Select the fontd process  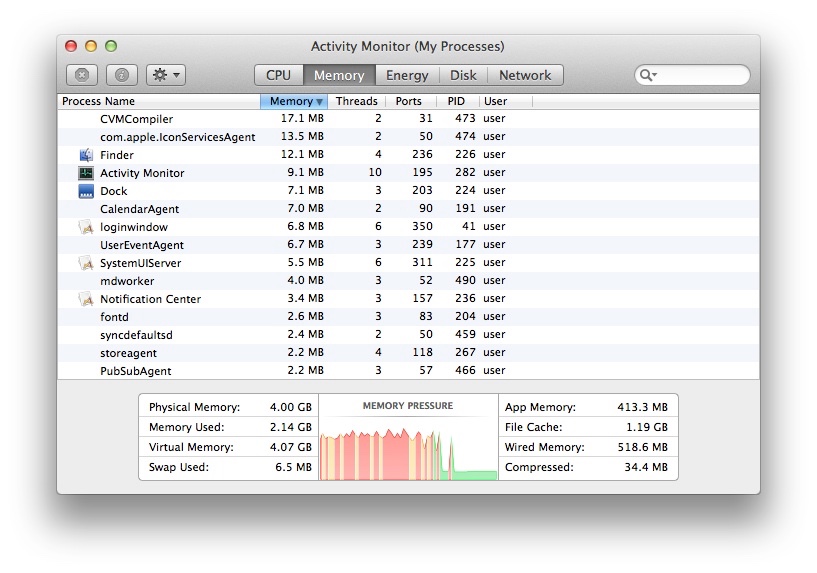(114, 317)
